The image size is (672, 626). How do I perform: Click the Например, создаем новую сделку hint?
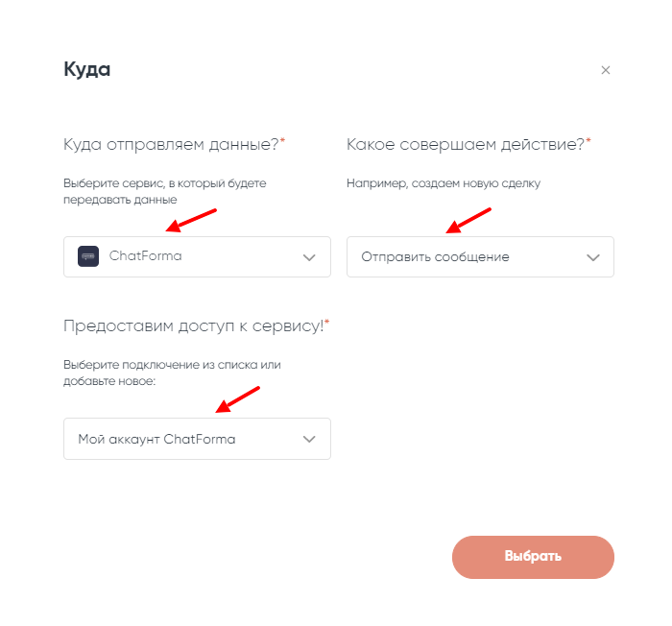(443, 183)
